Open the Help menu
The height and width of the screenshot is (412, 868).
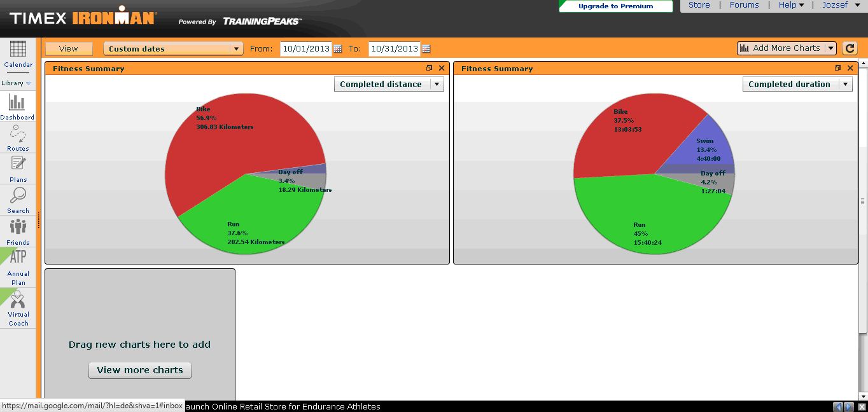pyautogui.click(x=791, y=5)
